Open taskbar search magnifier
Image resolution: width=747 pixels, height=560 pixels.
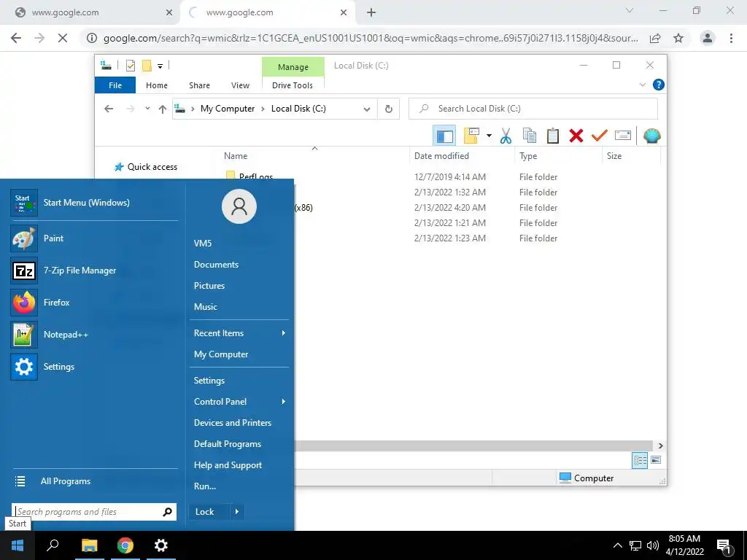pos(53,545)
